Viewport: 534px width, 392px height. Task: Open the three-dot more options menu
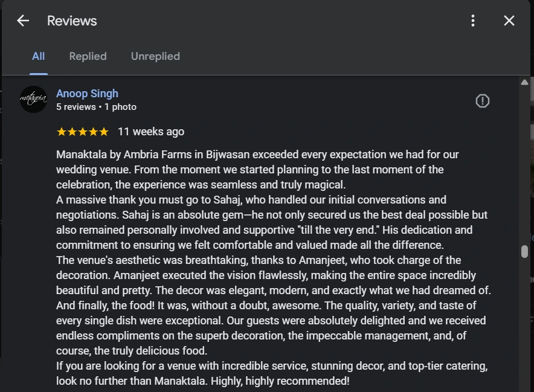tap(473, 21)
